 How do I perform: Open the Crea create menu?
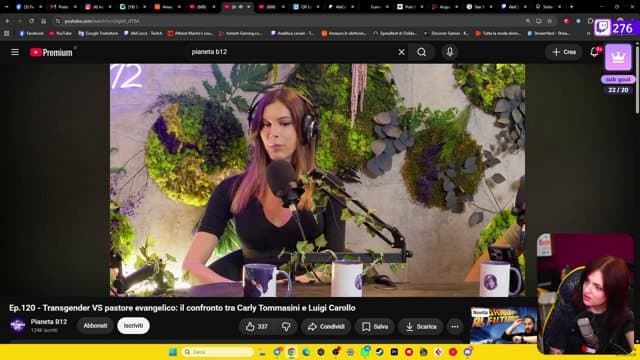(x=564, y=52)
